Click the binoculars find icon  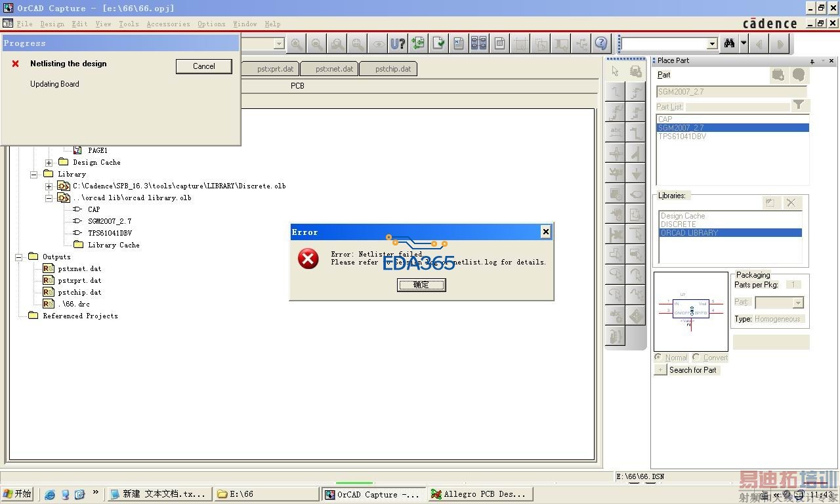click(729, 43)
